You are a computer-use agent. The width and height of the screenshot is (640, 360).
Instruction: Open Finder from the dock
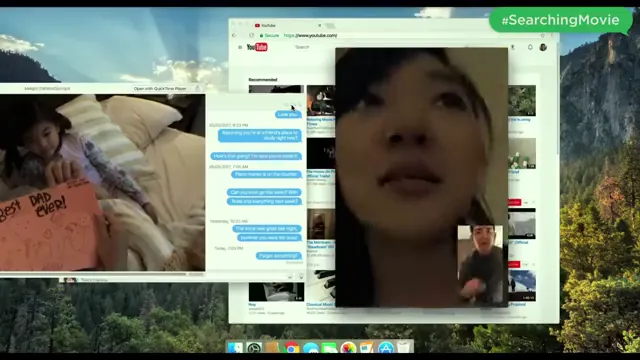pyautogui.click(x=235, y=348)
